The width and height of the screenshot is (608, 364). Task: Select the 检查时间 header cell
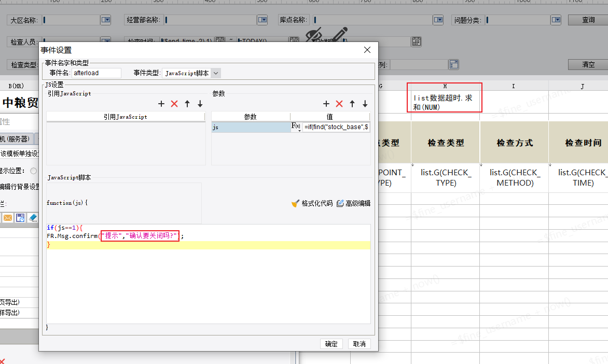tap(579, 142)
